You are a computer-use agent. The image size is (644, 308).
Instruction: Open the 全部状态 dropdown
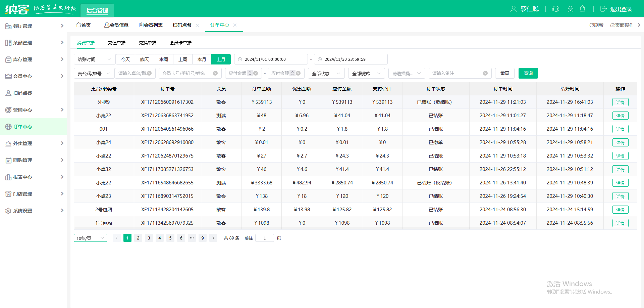point(326,73)
